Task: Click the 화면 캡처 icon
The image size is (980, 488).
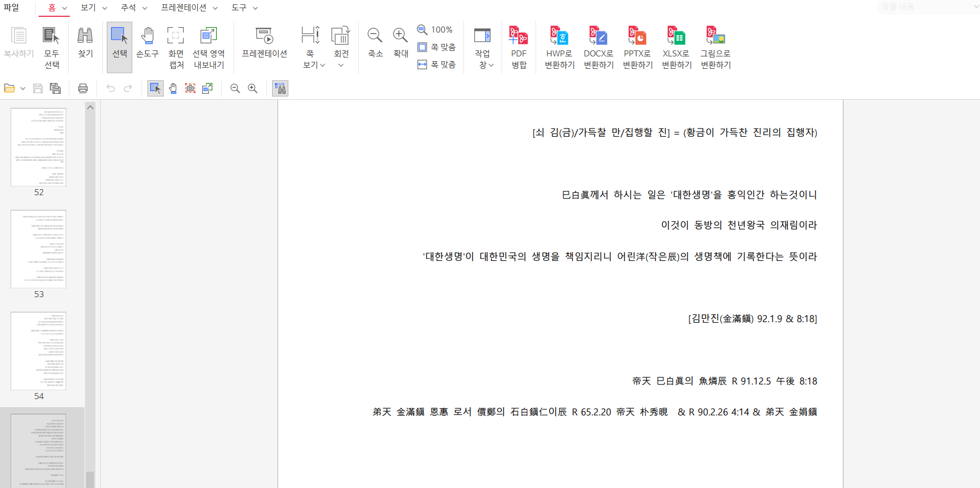Action: pos(176,36)
